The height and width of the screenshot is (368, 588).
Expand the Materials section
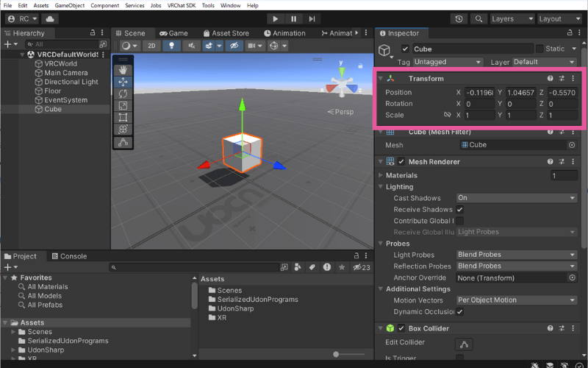pos(381,175)
